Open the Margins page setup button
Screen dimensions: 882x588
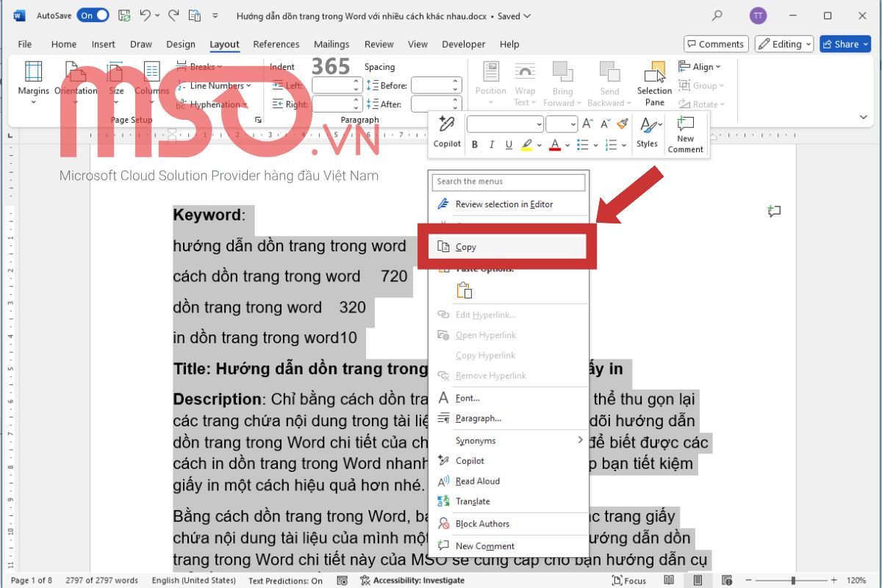coord(33,81)
